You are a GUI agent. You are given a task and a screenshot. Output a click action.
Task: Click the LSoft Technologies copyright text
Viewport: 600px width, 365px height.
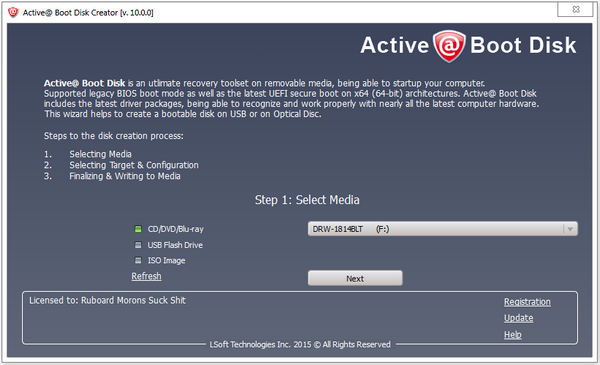click(300, 344)
